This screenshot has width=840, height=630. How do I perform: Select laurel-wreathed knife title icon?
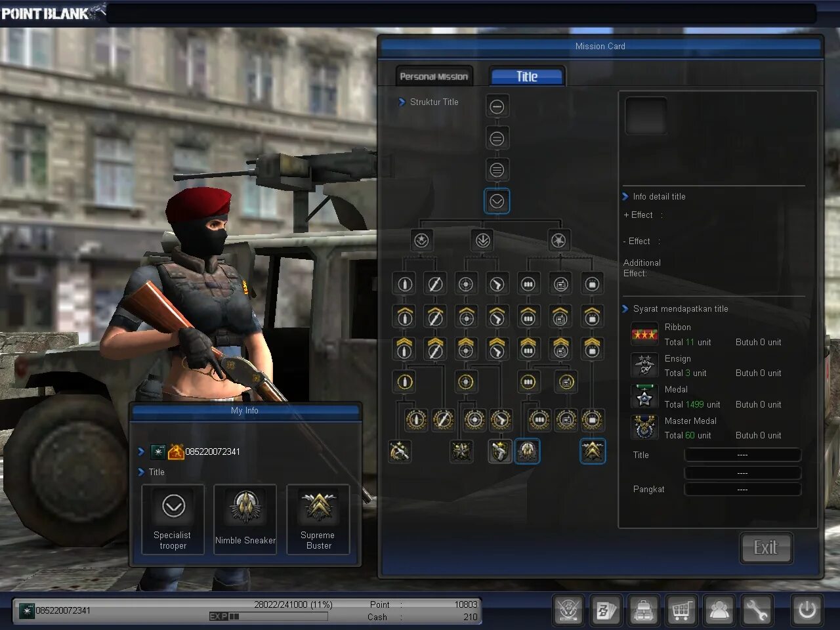tap(443, 419)
